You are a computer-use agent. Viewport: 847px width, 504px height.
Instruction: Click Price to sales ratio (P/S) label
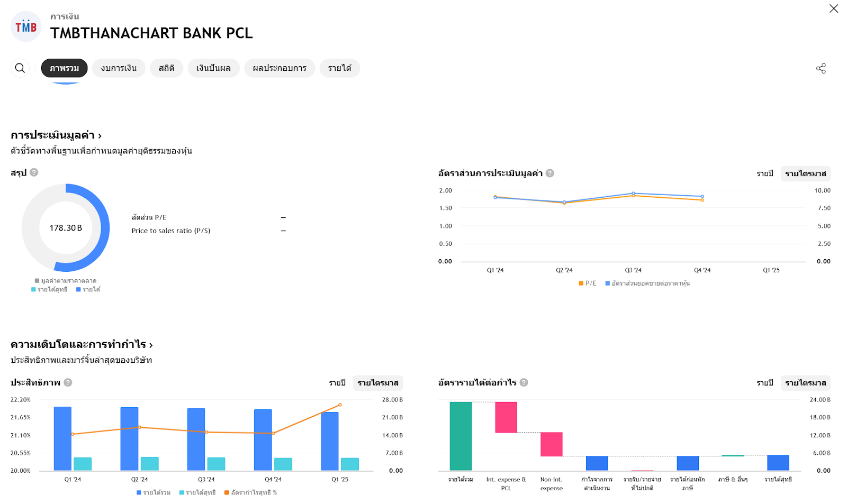(171, 231)
